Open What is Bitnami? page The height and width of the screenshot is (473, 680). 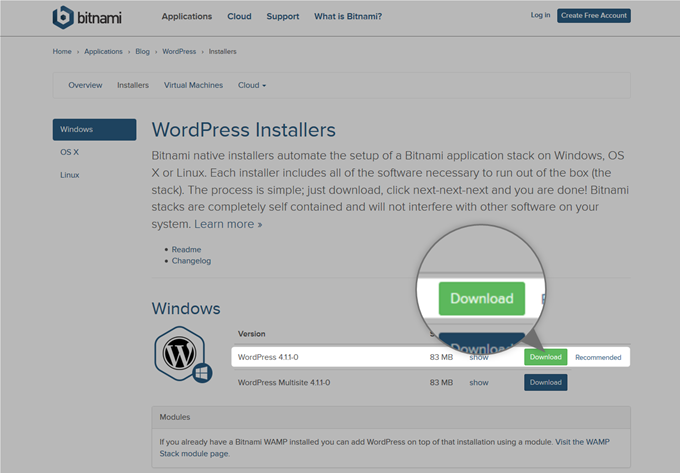point(348,16)
